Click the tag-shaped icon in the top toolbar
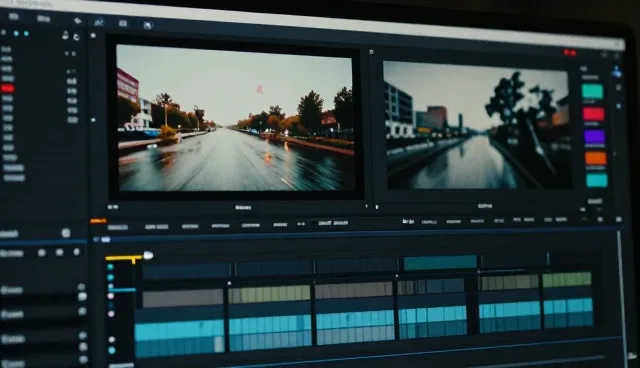 [78, 20]
